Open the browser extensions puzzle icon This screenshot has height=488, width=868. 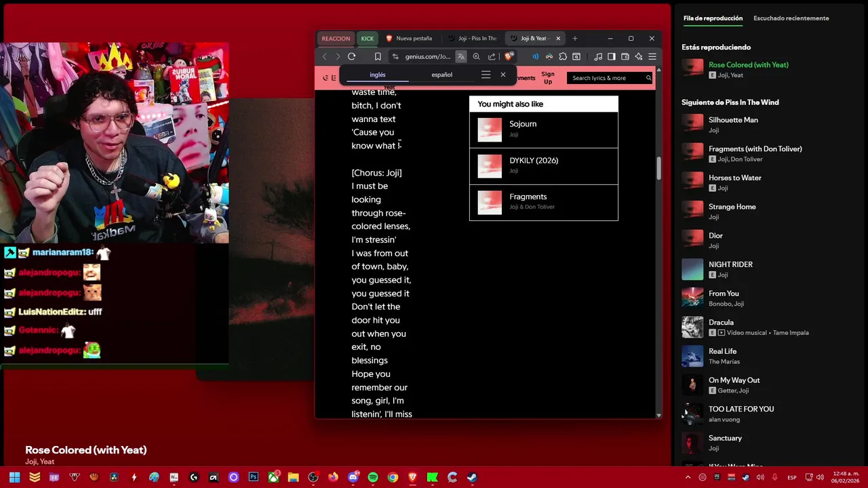pyautogui.click(x=563, y=57)
